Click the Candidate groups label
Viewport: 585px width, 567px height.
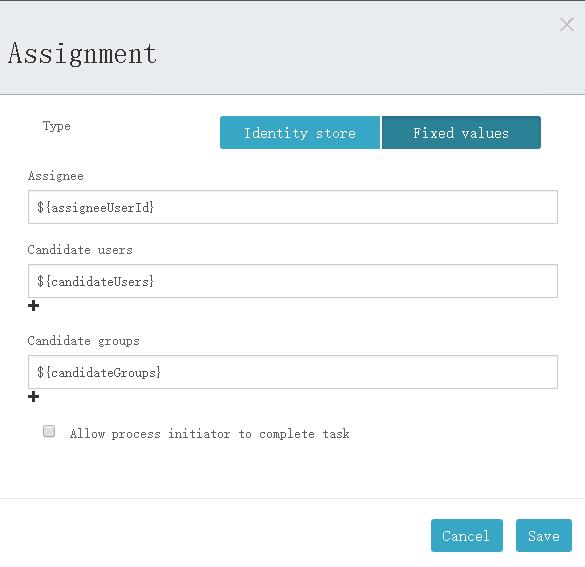84,341
